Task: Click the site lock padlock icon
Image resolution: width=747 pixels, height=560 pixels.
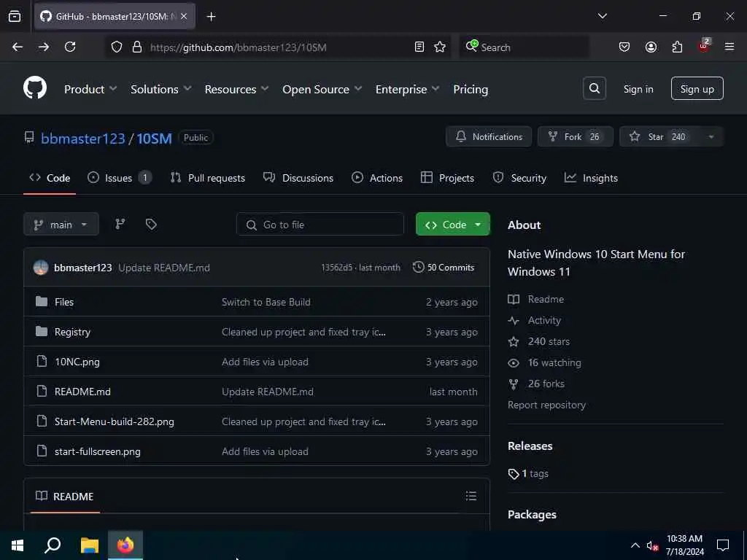Action: click(x=137, y=47)
